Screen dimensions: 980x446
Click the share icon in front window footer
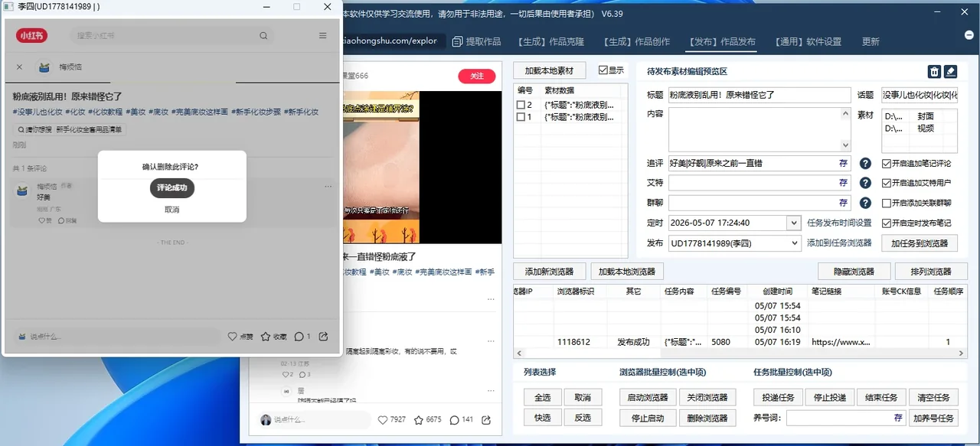point(323,337)
